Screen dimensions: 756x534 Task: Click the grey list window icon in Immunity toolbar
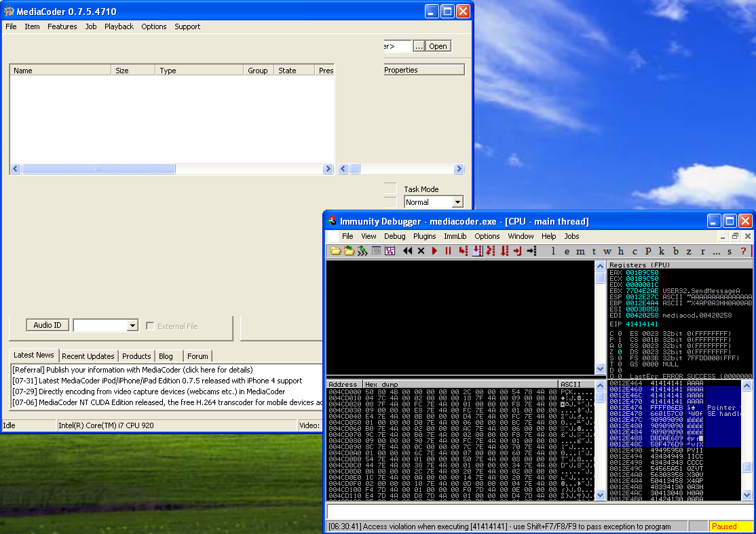[376, 251]
